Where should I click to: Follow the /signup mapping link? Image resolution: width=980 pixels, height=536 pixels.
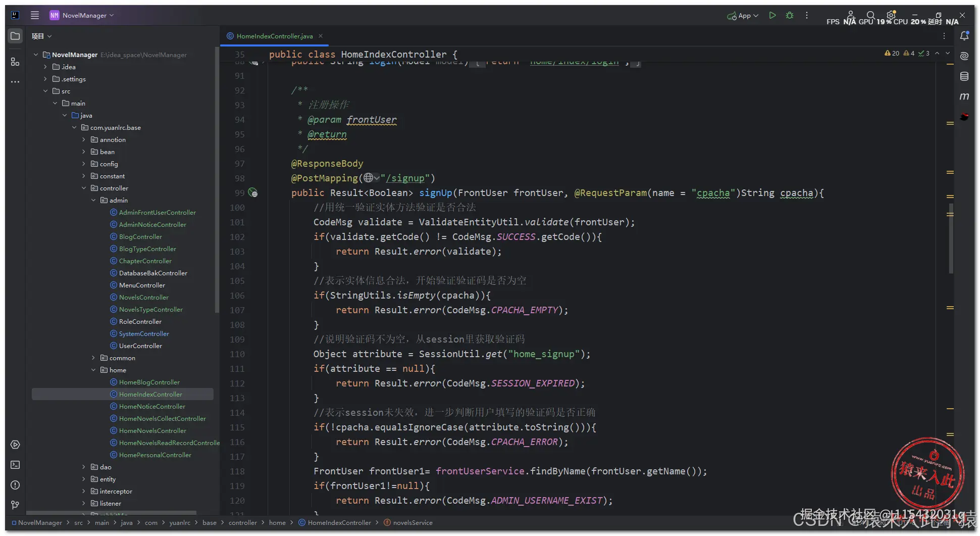coord(405,178)
